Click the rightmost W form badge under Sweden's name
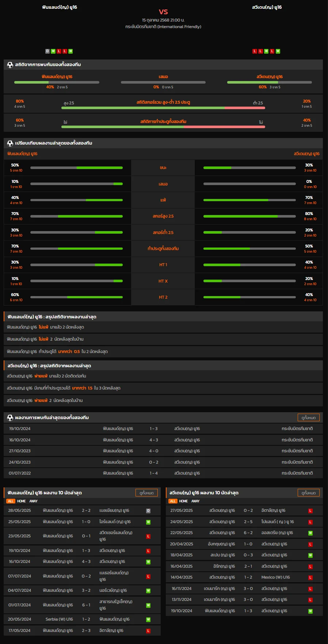The image size is (328, 644). tap(278, 51)
